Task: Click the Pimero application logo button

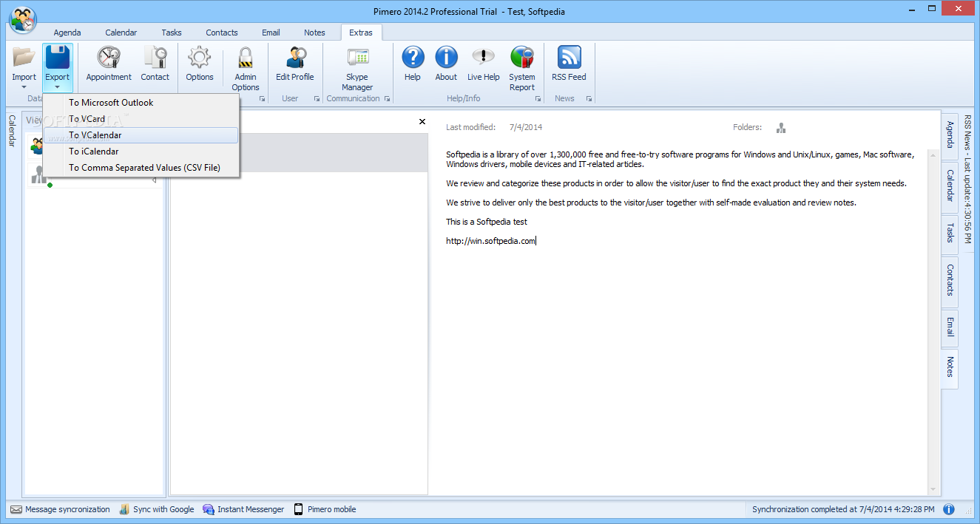Action: [x=23, y=19]
